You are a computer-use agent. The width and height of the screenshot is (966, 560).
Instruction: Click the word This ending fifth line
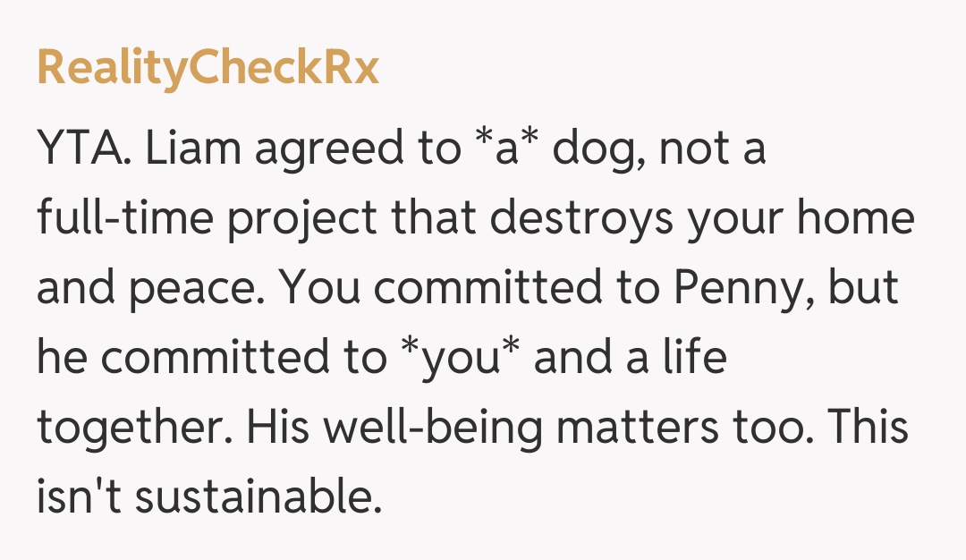coord(867,426)
